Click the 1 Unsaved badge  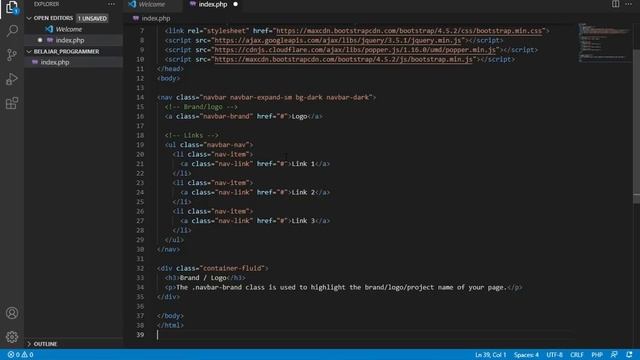(x=92, y=18)
